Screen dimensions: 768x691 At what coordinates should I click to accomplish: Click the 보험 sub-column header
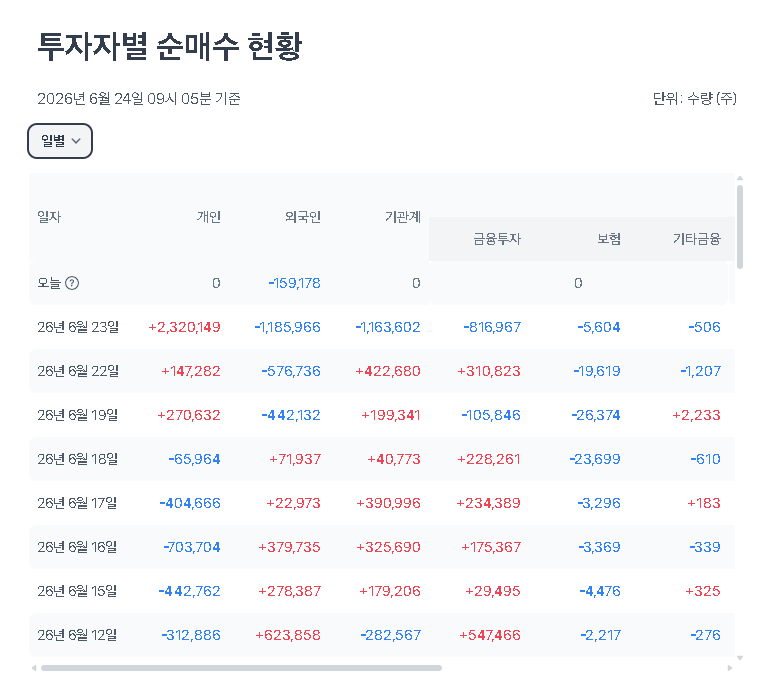click(609, 239)
